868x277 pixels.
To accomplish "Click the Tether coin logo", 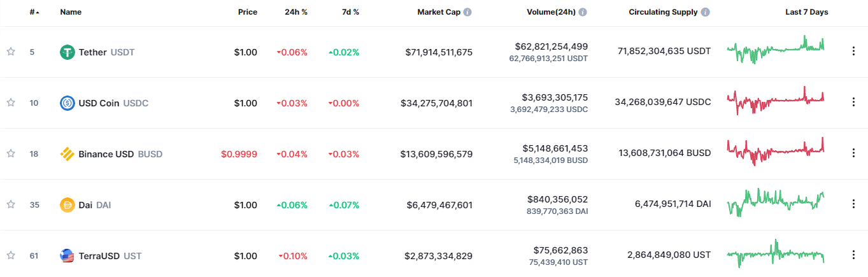I will point(68,52).
